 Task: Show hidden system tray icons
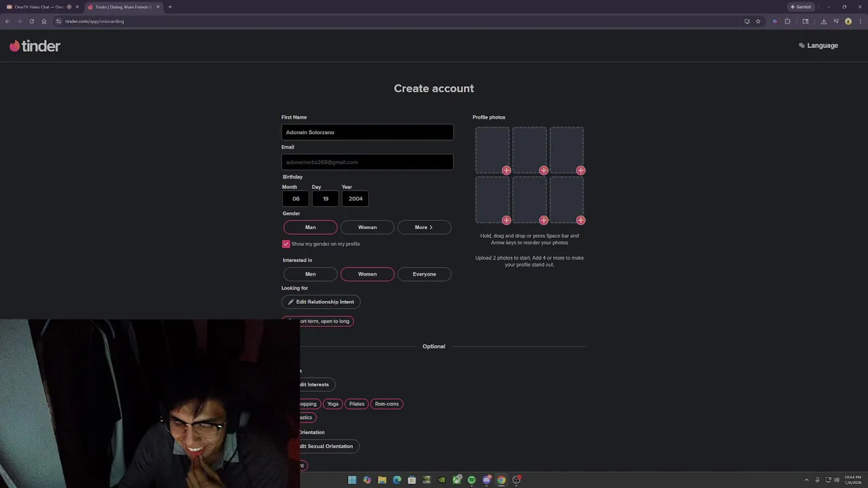pyautogui.click(x=806, y=480)
